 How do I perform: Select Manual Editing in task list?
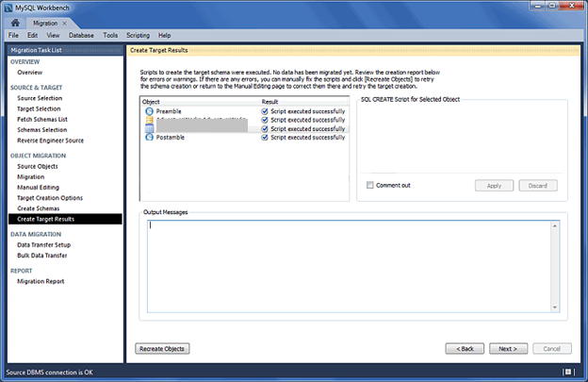click(x=40, y=187)
